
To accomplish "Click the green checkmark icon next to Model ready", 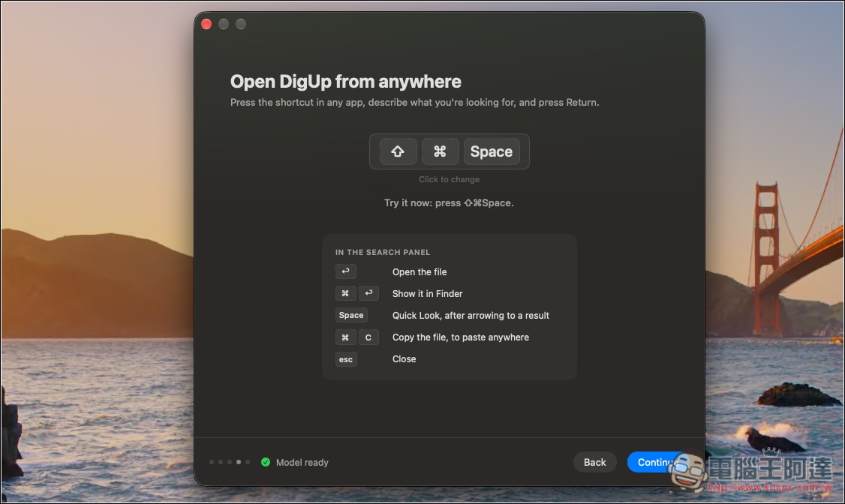I will coord(266,462).
